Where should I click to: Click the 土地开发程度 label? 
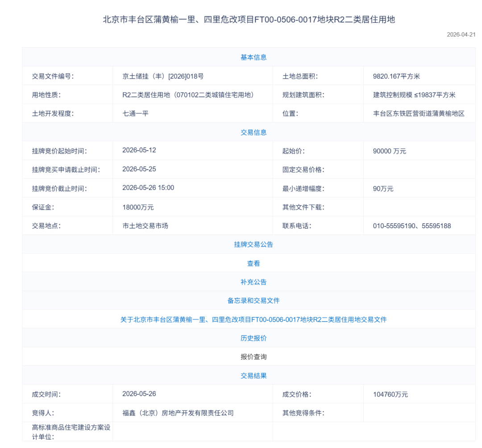[x=53, y=113]
